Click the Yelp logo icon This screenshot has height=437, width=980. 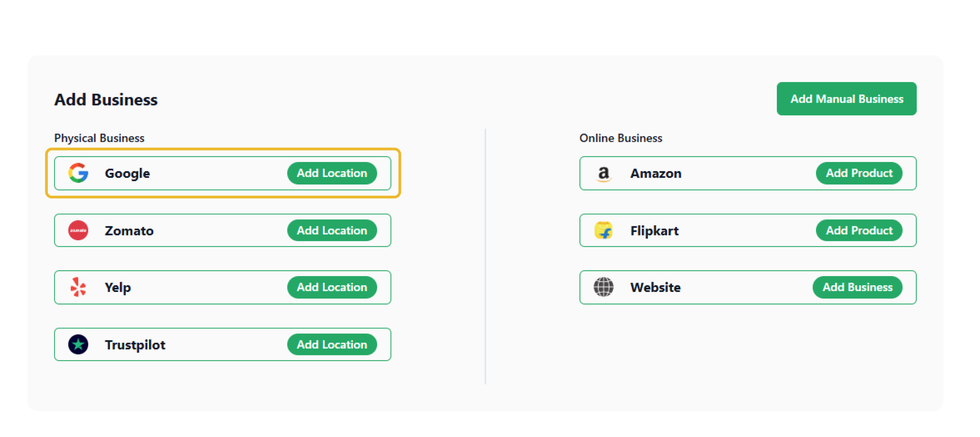tap(78, 287)
